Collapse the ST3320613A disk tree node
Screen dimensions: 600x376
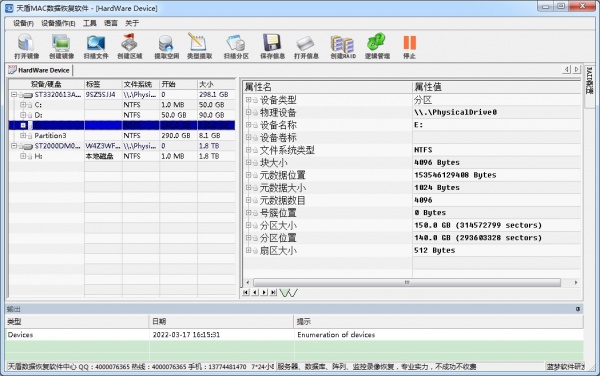[14, 94]
